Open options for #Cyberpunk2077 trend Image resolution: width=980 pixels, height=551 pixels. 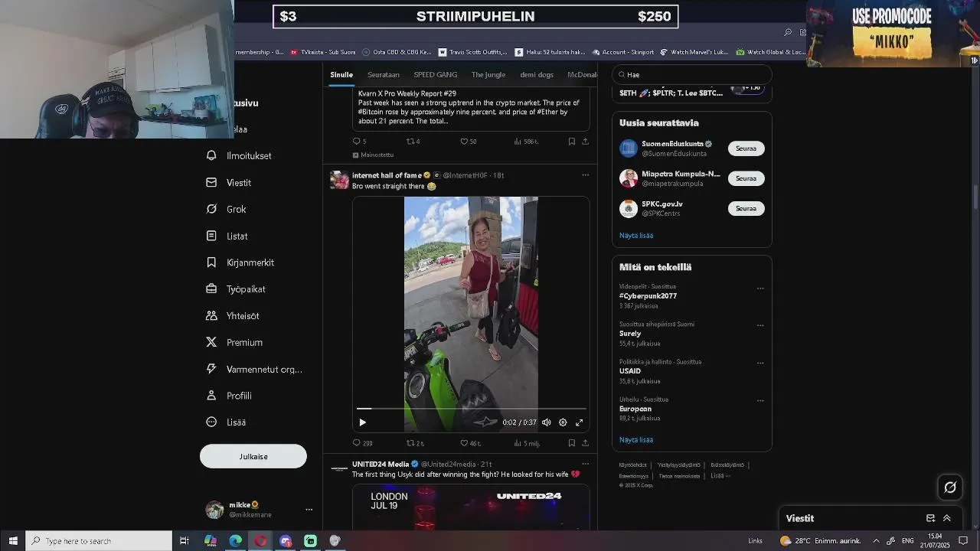pos(760,289)
